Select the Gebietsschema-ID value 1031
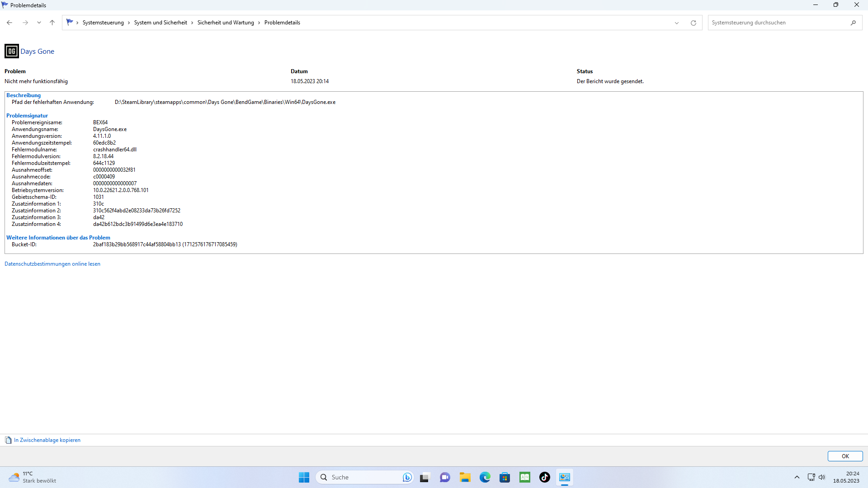 pyautogui.click(x=99, y=197)
